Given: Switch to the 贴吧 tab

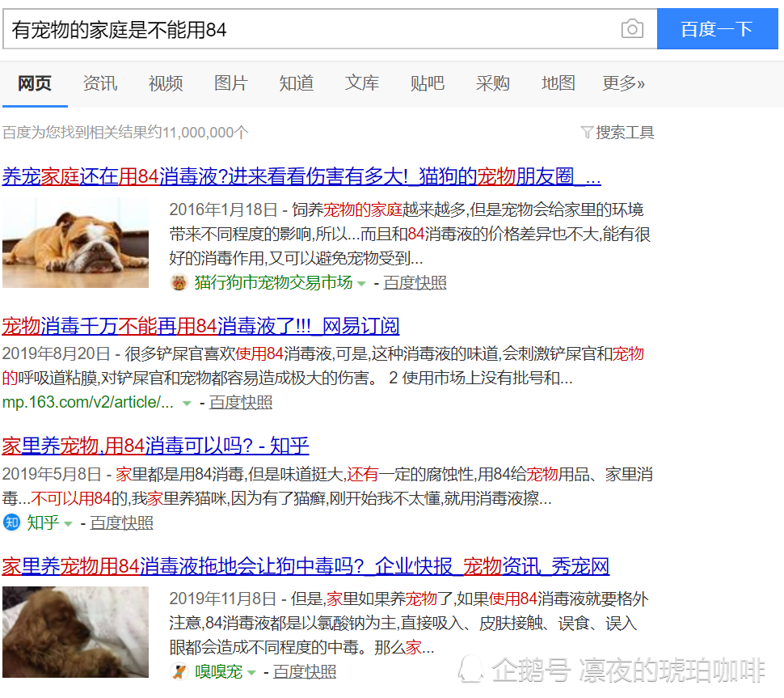Looking at the screenshot, I should coord(428,83).
